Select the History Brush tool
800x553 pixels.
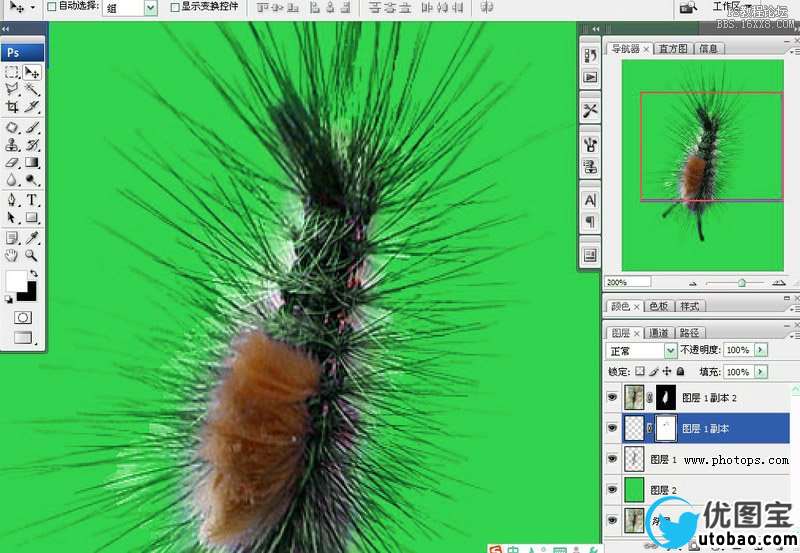pyautogui.click(x=32, y=145)
